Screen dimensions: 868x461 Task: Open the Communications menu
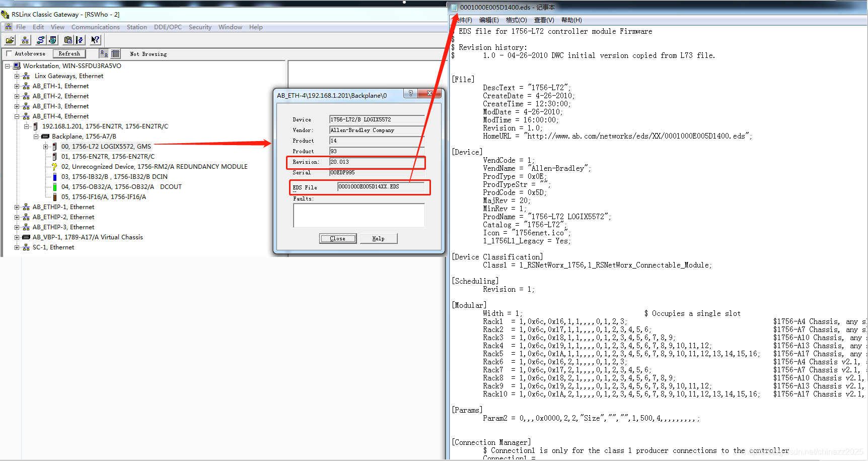(x=96, y=27)
